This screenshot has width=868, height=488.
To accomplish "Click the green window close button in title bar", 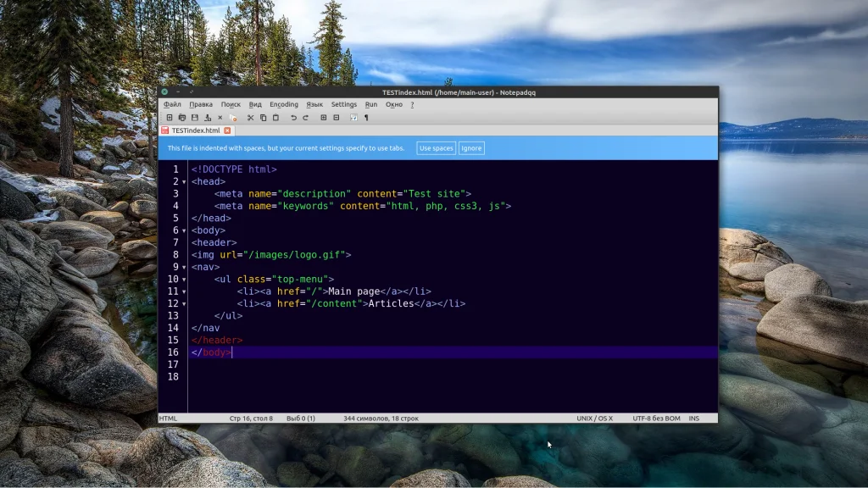I will pos(164,91).
